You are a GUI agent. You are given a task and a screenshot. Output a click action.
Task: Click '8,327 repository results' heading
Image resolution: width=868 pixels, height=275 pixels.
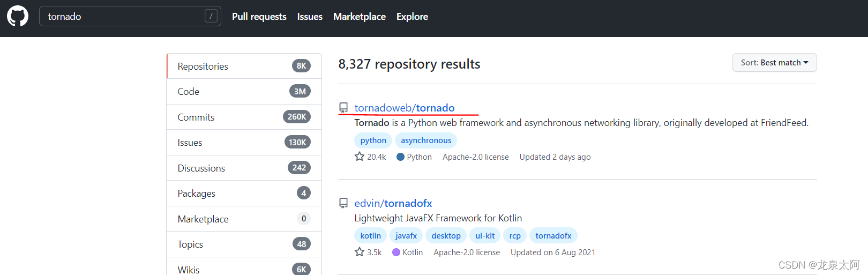(409, 64)
